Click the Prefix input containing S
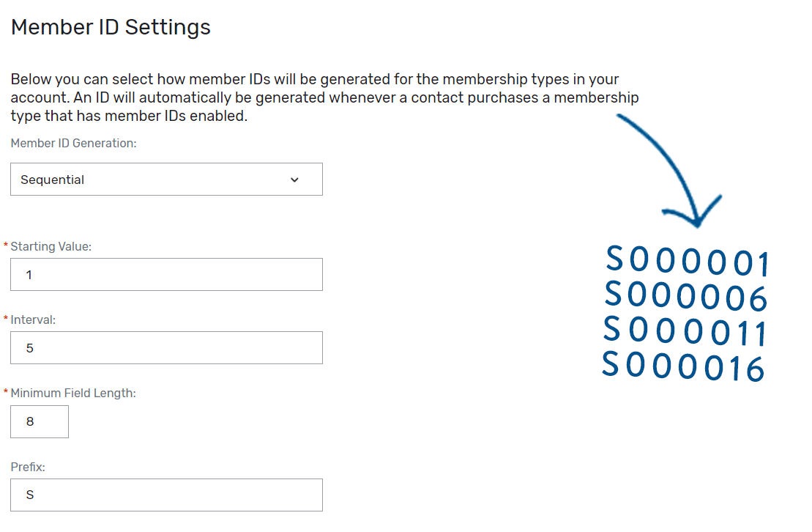The width and height of the screenshot is (812, 532). tap(166, 495)
